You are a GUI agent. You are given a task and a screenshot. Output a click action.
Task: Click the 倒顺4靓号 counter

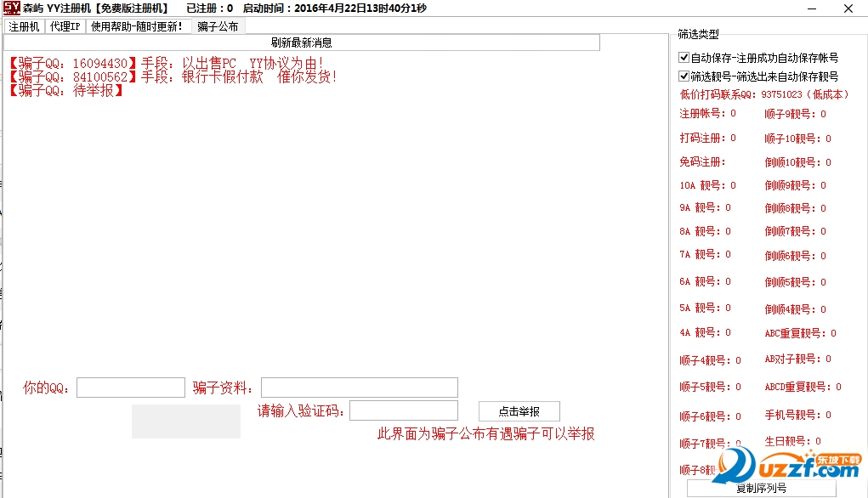click(x=795, y=309)
